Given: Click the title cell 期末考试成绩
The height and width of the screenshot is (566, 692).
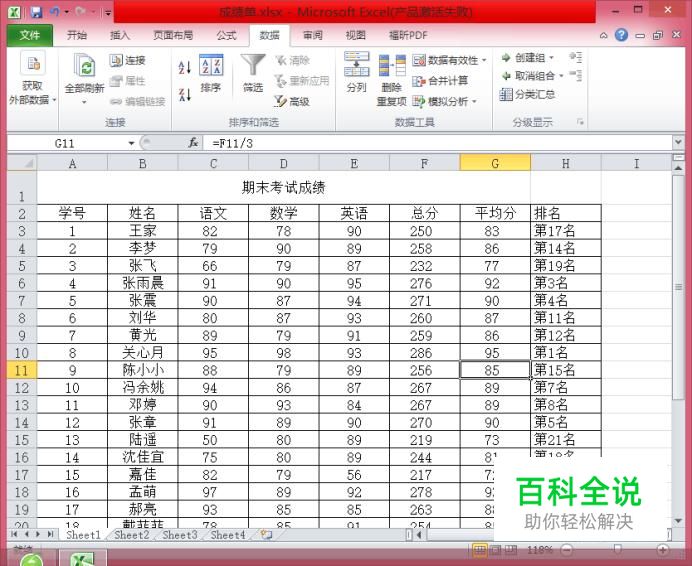Looking at the screenshot, I should [283, 188].
